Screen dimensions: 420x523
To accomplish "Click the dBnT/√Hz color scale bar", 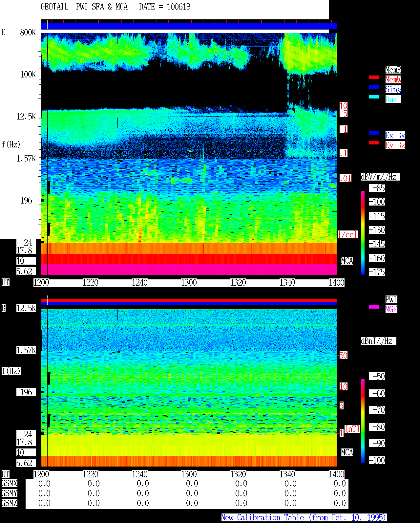I will pos(363,421).
